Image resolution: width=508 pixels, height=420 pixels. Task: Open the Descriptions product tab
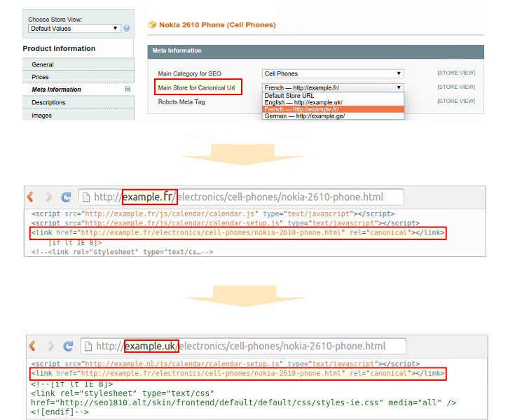click(78, 102)
